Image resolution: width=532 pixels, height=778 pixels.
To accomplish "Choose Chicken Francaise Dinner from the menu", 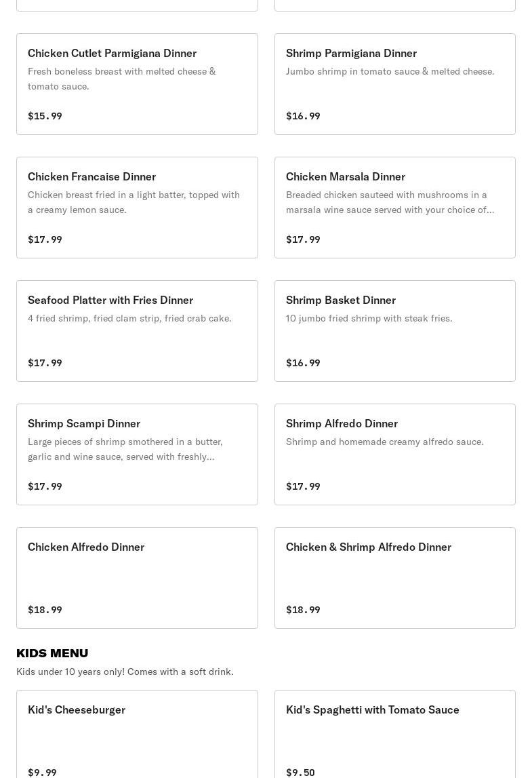I will [91, 176].
